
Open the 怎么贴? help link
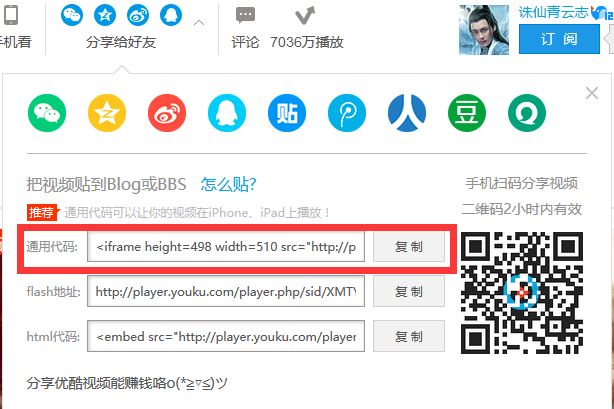point(228,184)
